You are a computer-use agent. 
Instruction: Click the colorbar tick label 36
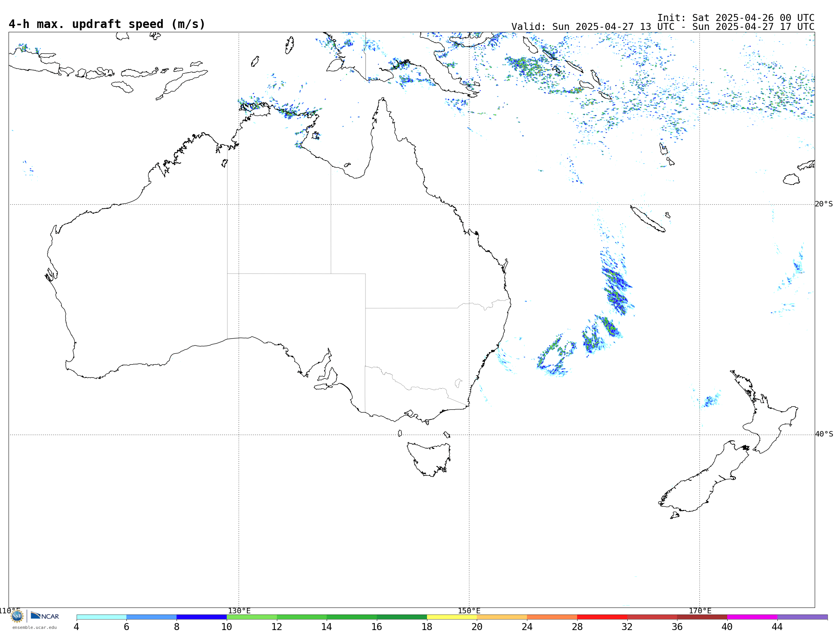pos(677,627)
